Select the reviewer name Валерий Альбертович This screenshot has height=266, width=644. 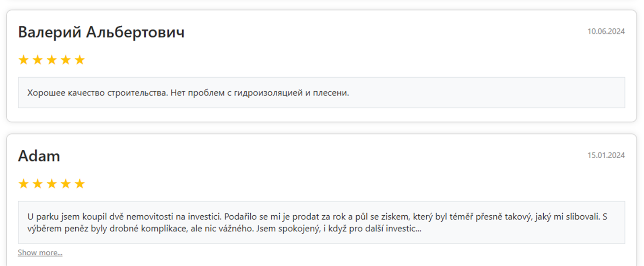click(x=102, y=32)
